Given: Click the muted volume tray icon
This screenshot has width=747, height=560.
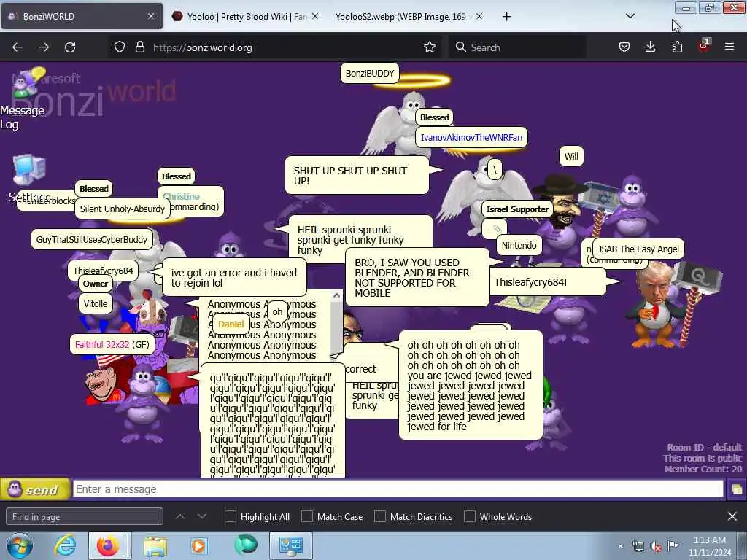Looking at the screenshot, I should click(656, 547).
